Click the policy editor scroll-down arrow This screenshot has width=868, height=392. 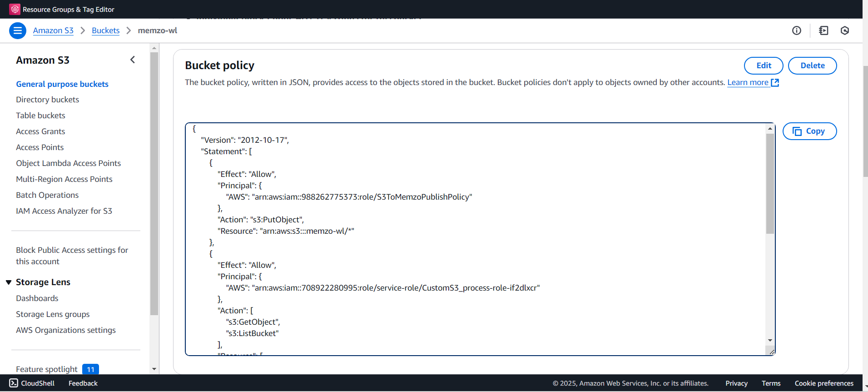click(x=770, y=340)
